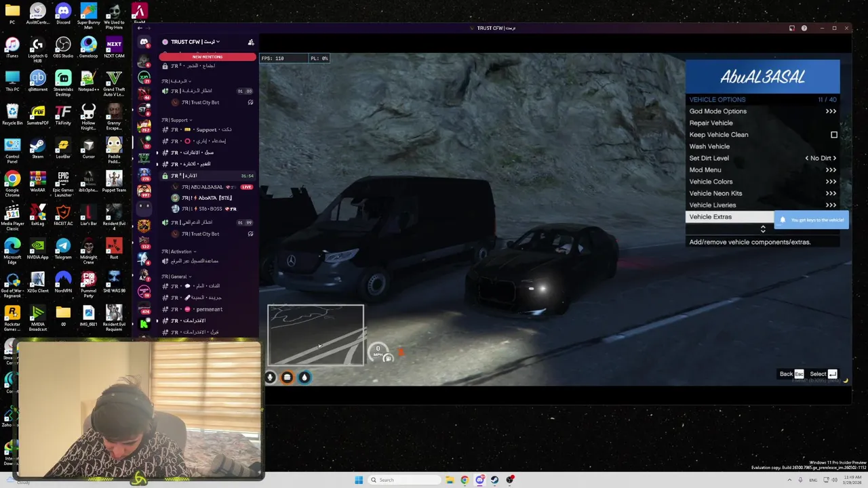Collapse the TR | General category
The width and height of the screenshot is (868, 488).
[x=176, y=277]
